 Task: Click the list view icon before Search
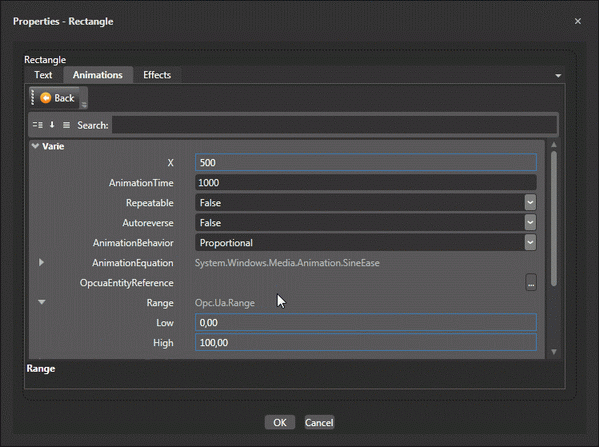pyautogui.click(x=66, y=125)
